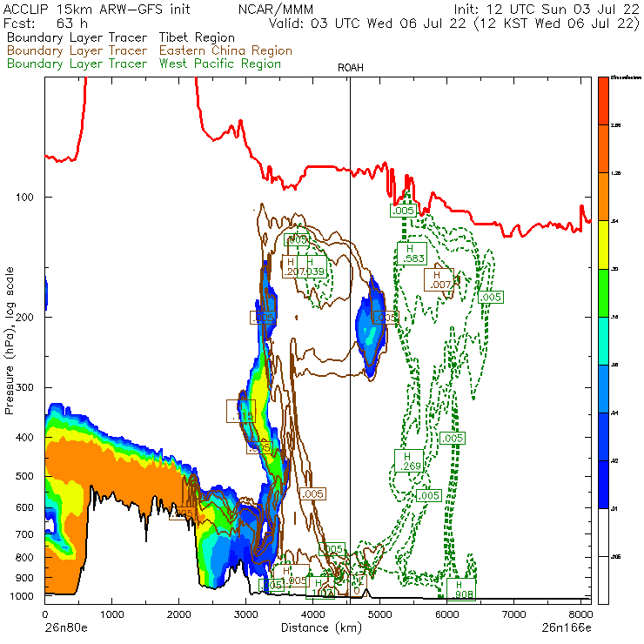Click the black 'Tibet Region' legend entry

pyautogui.click(x=197, y=37)
